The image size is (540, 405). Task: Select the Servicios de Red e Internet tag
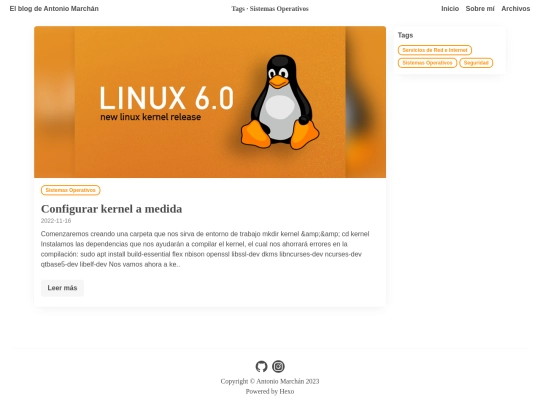point(435,50)
